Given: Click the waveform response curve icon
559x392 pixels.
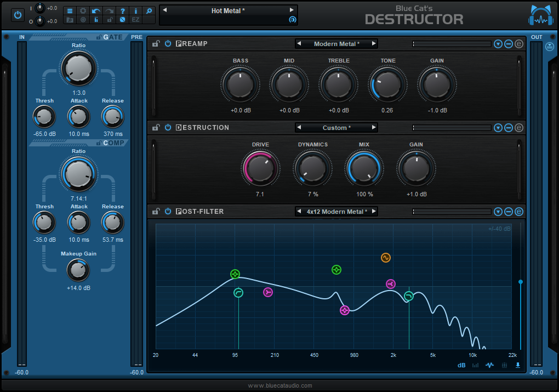Looking at the screenshot, I should 489,365.
